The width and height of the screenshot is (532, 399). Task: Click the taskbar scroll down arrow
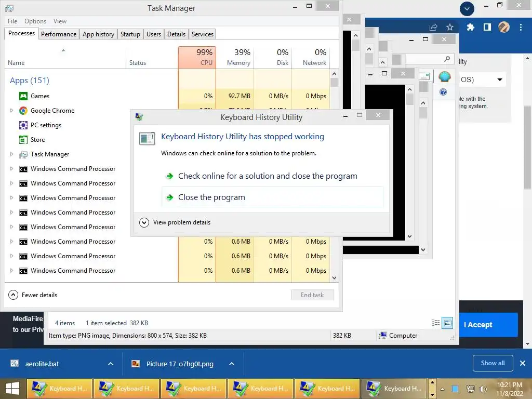coord(432,395)
